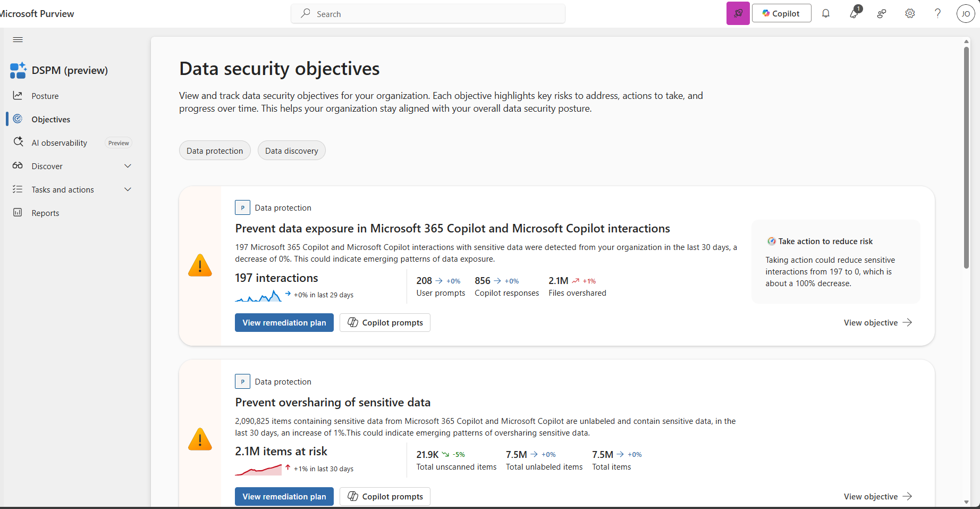980x509 pixels.
Task: View remediation plan for Copilot interactions objective
Action: 284,323
